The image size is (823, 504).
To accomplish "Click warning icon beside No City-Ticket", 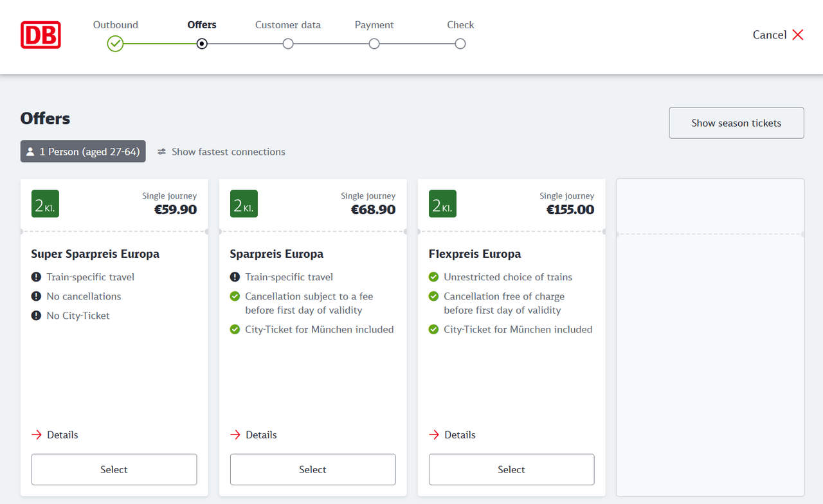I will tap(36, 316).
